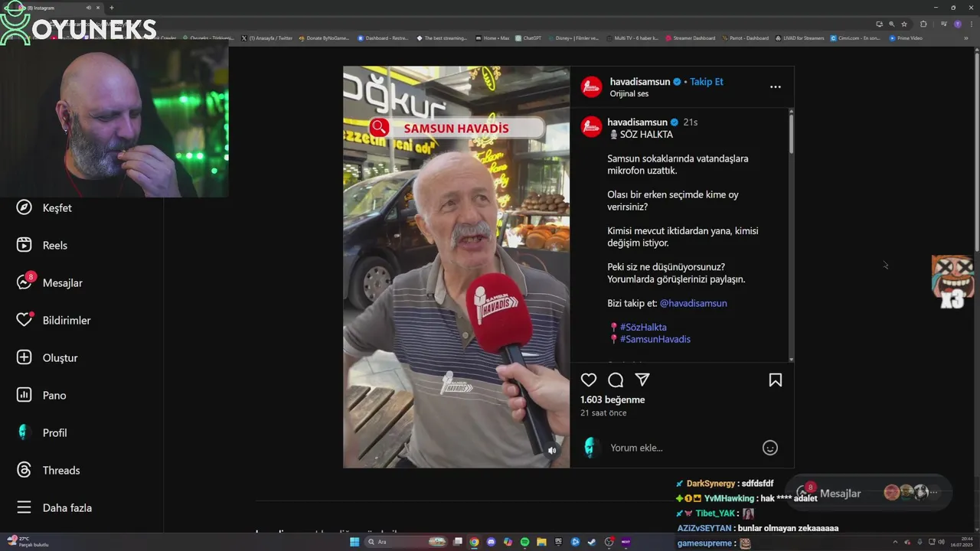Open Chrome three-dot menu
The image size is (980, 551).
click(970, 24)
